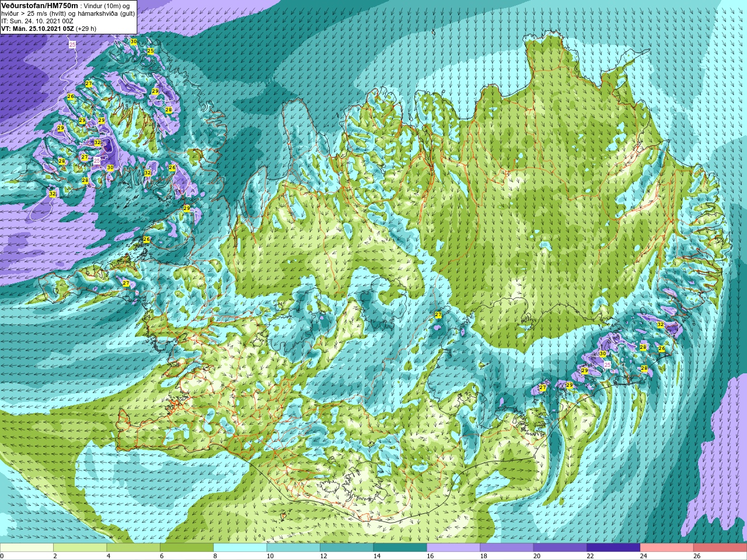Click the legend scale label '8'

click(215, 556)
